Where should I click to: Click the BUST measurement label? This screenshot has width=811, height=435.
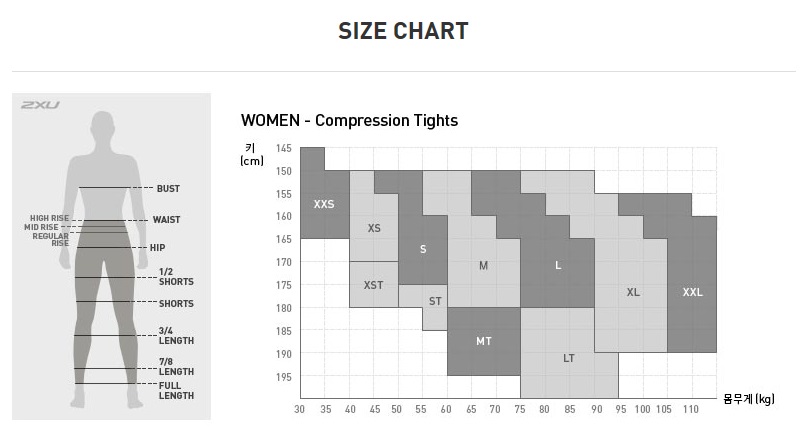[168, 188]
